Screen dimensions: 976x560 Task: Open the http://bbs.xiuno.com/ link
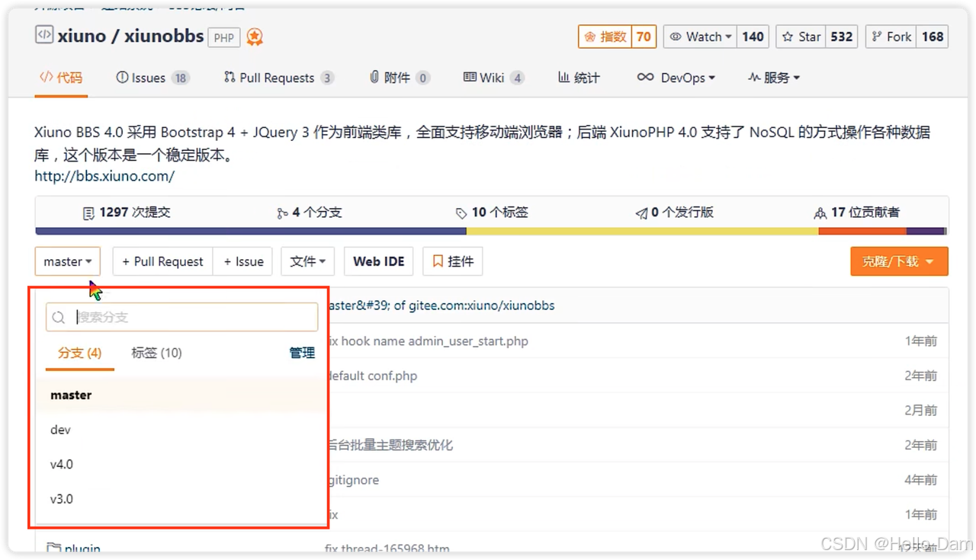104,176
